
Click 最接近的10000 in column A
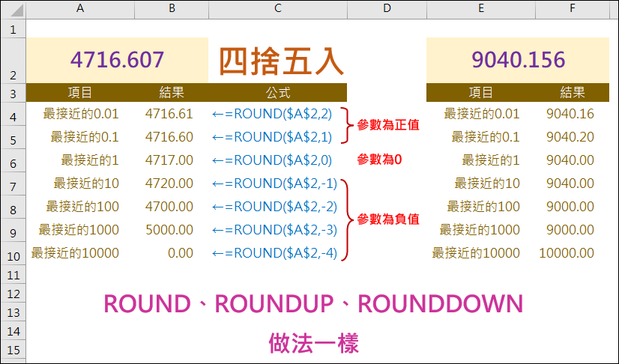[75, 253]
